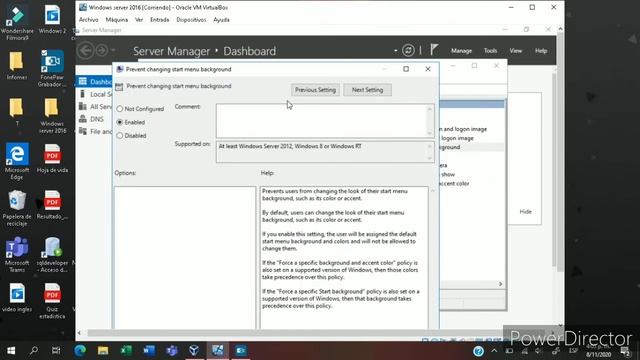640x360 pixels.
Task: Open Server Manager's Help menu
Action: pos(541,51)
